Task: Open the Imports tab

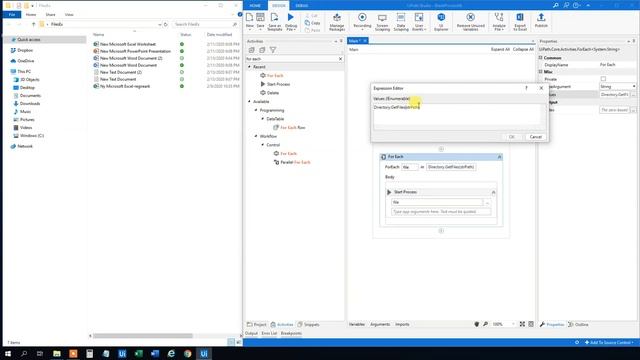Action: (402, 324)
